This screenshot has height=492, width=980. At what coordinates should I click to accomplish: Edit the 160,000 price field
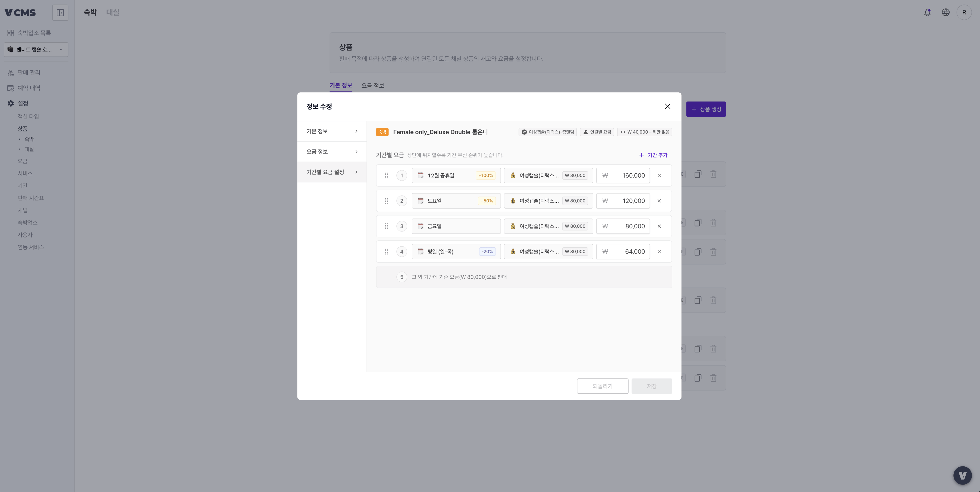coord(623,175)
